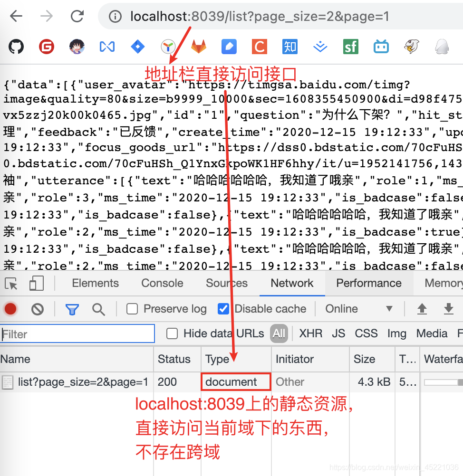The width and height of the screenshot is (463, 476).
Task: Switch to the Console tab
Action: click(162, 283)
